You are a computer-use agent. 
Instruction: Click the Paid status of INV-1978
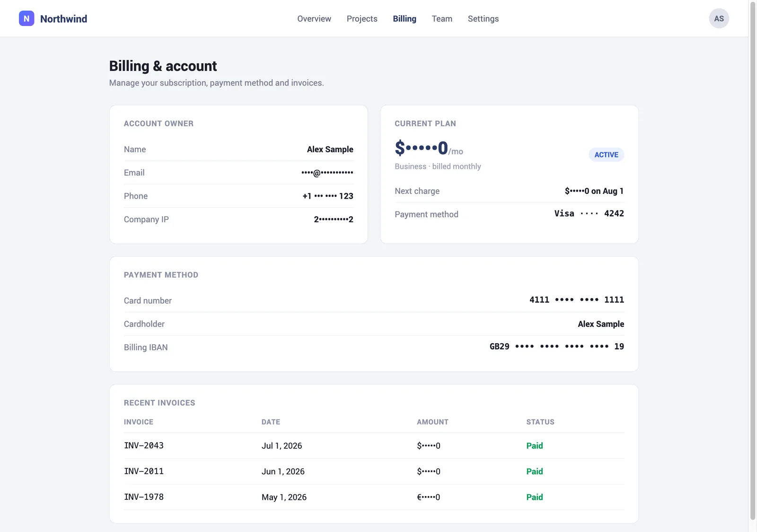coord(535,497)
